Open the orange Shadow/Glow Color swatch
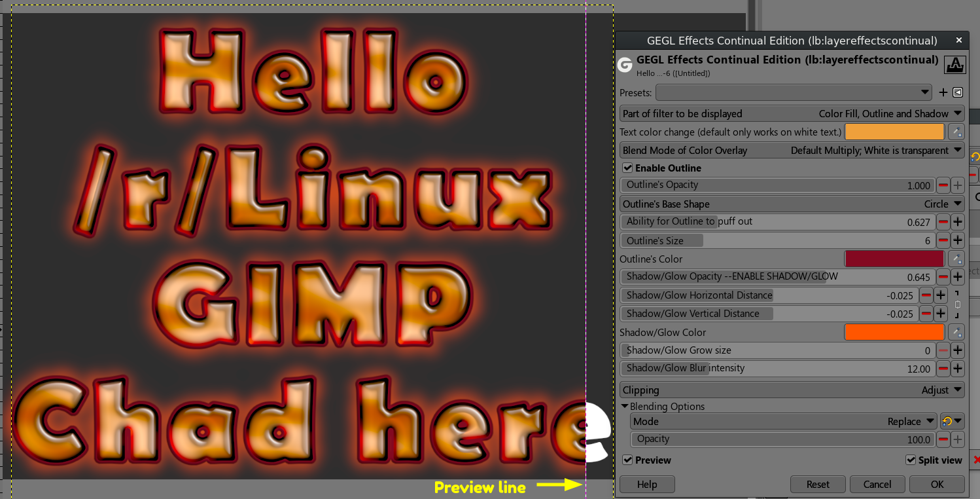The height and width of the screenshot is (499, 980). (895, 332)
